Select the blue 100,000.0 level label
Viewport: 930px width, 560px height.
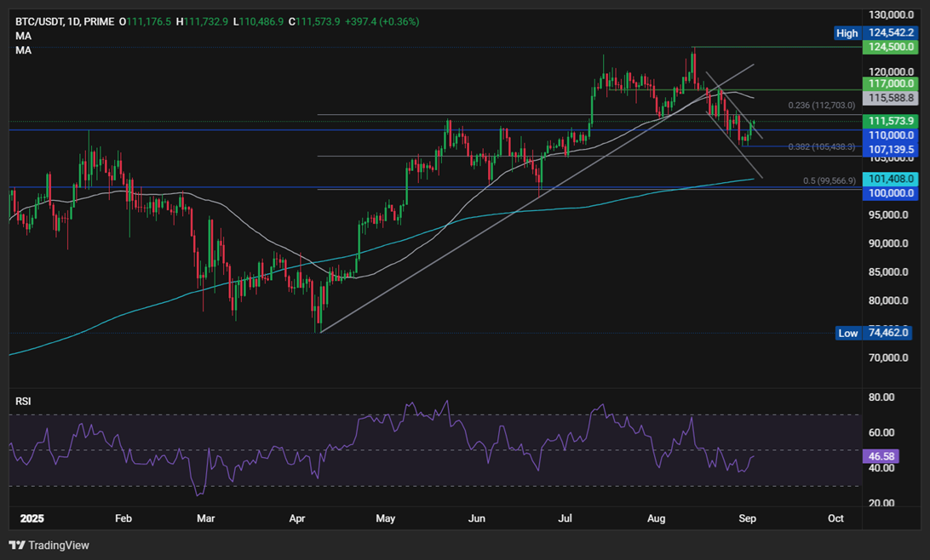coord(890,193)
